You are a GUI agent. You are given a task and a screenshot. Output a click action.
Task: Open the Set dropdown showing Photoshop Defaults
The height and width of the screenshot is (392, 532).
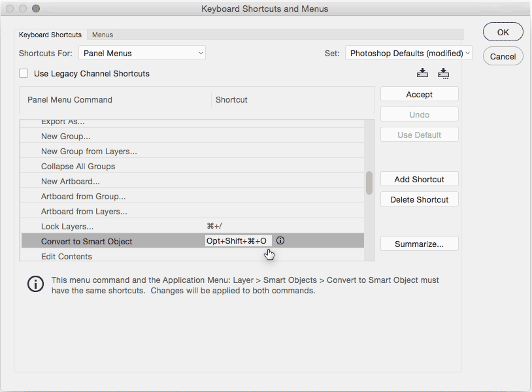[408, 53]
